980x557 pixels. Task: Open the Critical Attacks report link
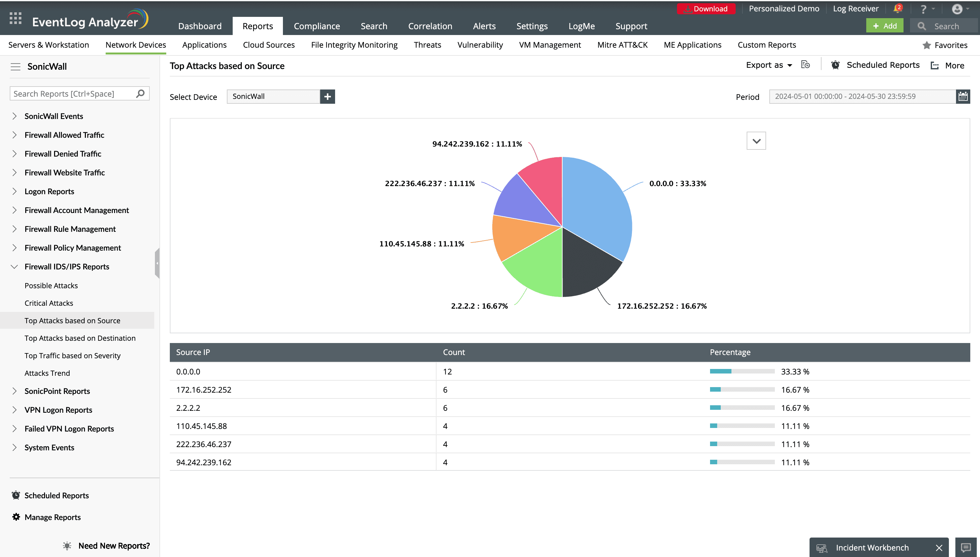pyautogui.click(x=49, y=303)
